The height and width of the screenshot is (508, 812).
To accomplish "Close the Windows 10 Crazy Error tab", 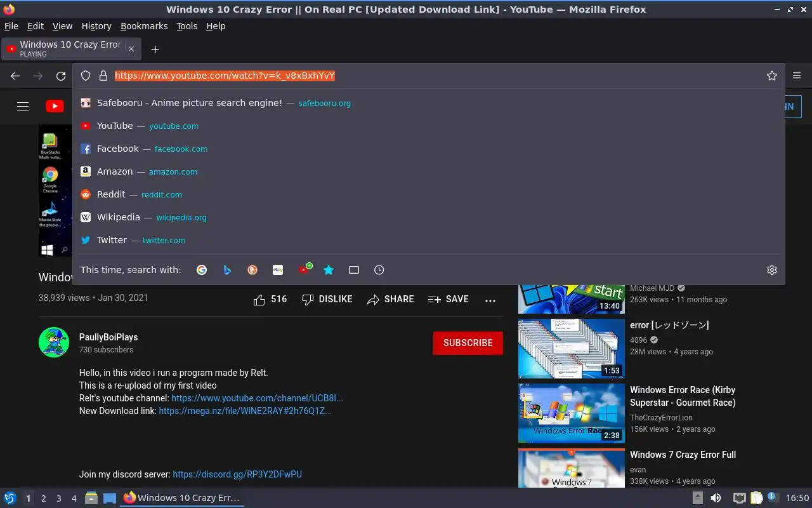I will tap(131, 49).
